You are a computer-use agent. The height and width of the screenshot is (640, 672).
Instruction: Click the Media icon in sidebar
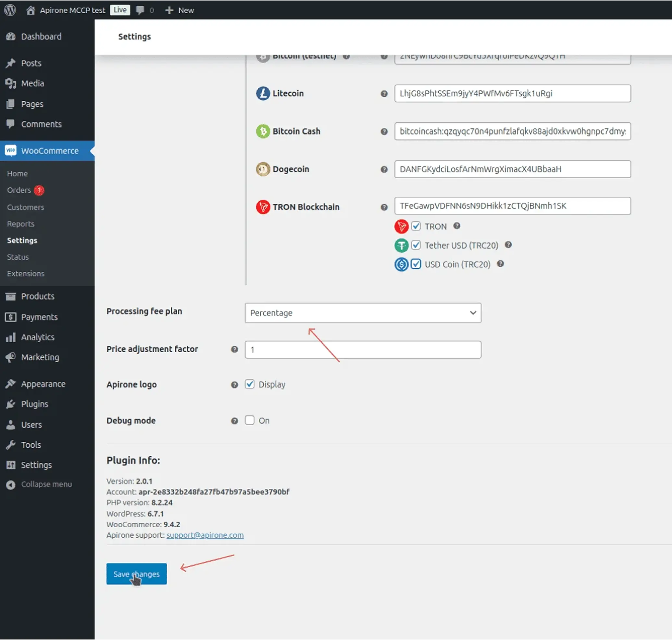click(x=11, y=83)
